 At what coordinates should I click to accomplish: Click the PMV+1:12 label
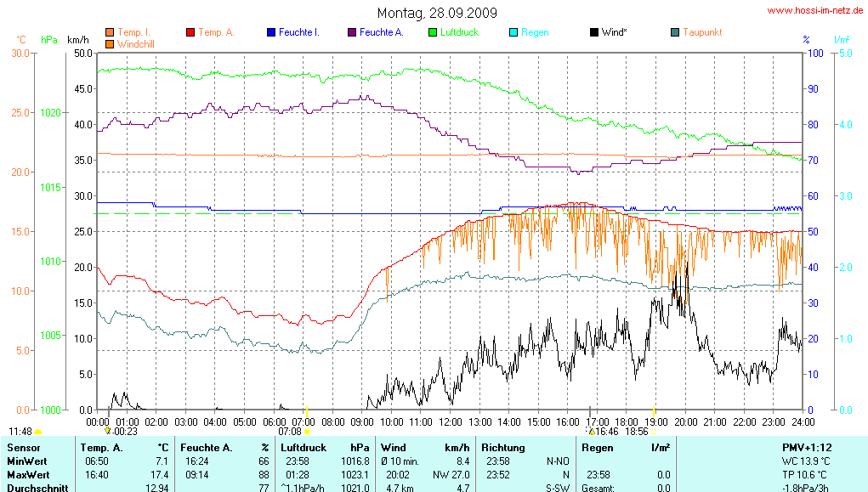[x=807, y=447]
